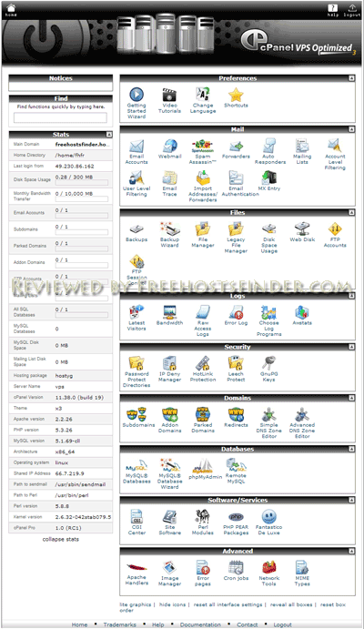Image resolution: width=364 pixels, height=629 pixels.
Task: Open HotLink Protection
Action: coord(203,369)
